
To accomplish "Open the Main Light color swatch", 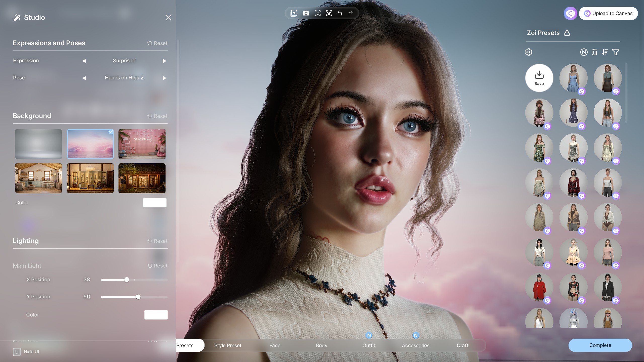I will [156, 315].
